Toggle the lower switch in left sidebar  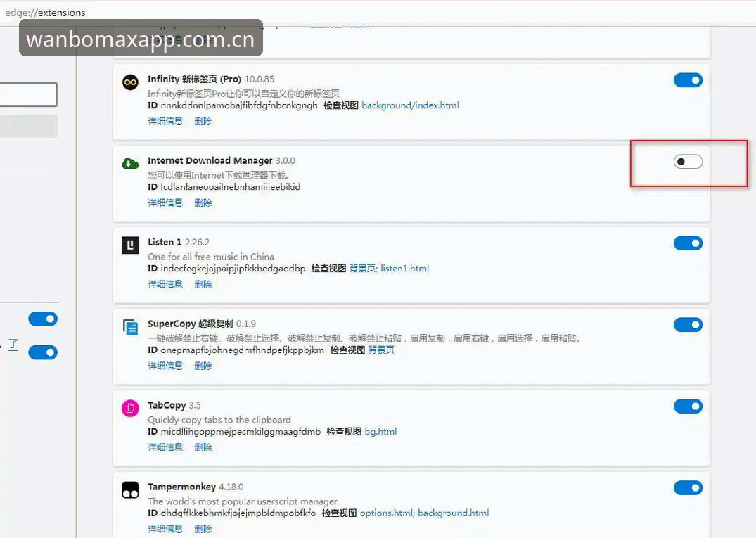pos(43,352)
